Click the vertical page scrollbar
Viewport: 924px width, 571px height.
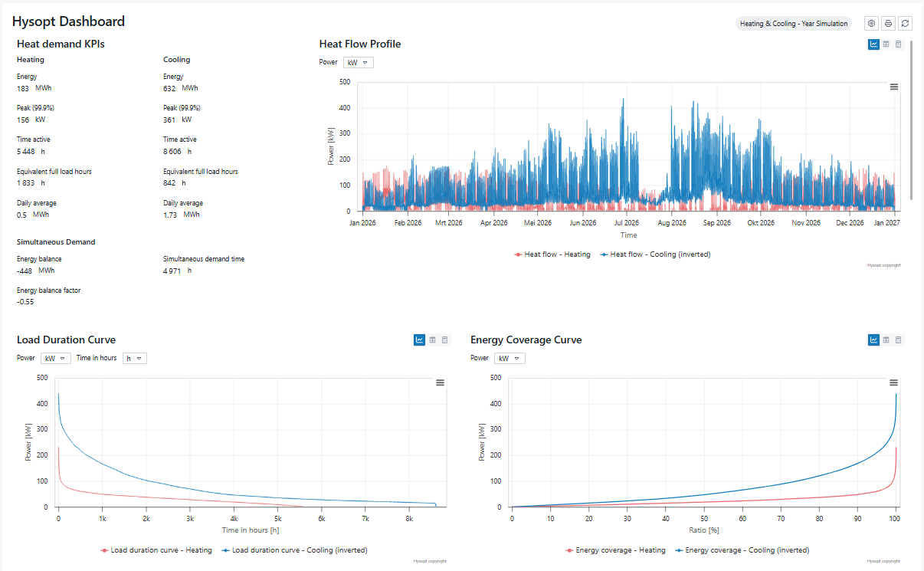coord(911,123)
